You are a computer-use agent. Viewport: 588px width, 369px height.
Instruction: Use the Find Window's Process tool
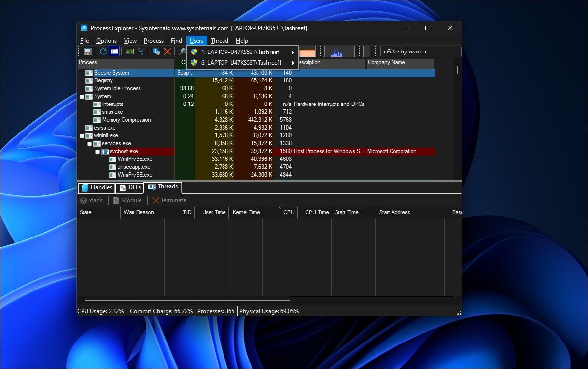coord(182,51)
